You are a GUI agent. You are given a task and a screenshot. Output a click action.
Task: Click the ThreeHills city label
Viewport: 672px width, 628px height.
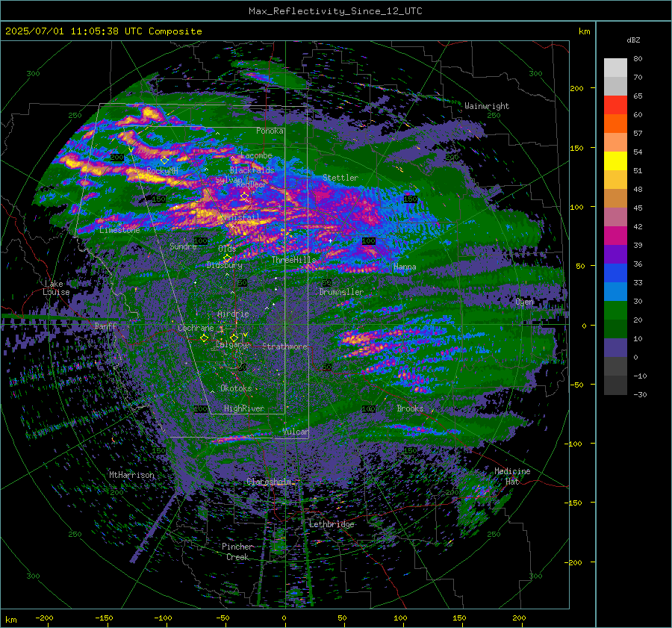(293, 260)
